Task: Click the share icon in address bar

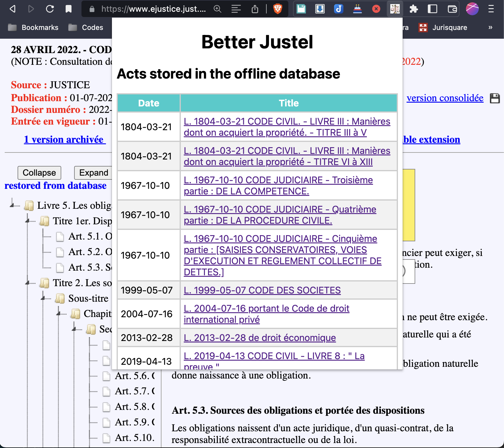Action: 255,9
